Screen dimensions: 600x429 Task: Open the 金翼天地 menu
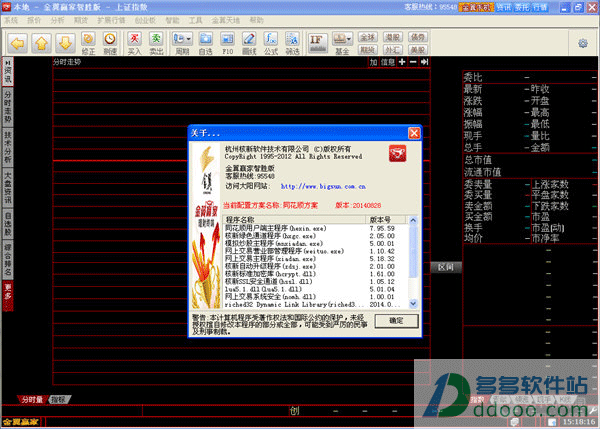[226, 21]
